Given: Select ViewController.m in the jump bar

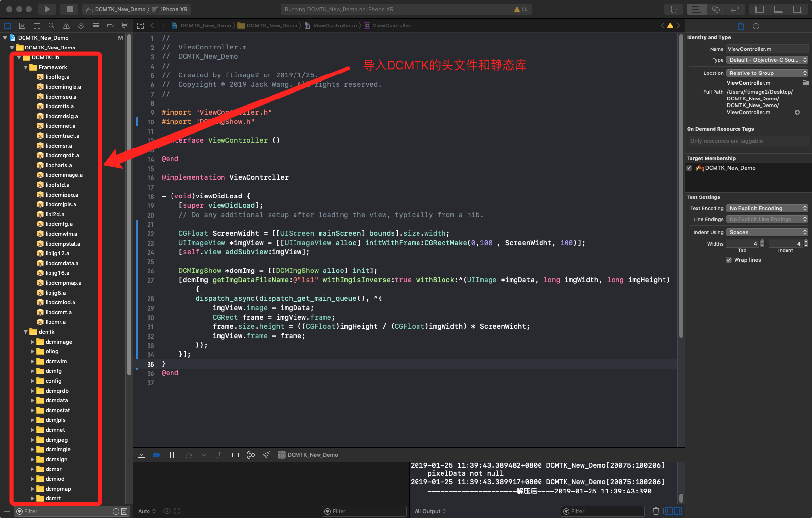Looking at the screenshot, I should pos(331,25).
